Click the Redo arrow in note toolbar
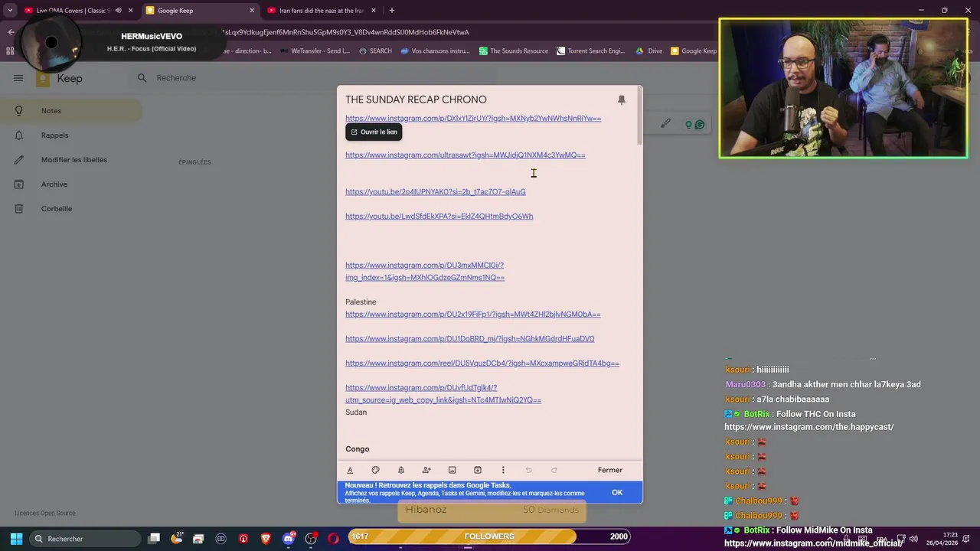Screen dimensions: 980x551 [x=554, y=470]
